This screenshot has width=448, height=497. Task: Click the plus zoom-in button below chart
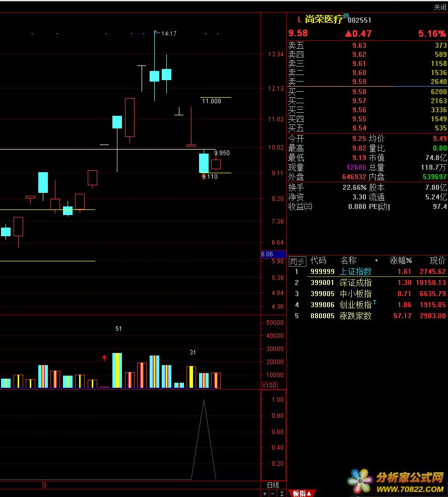coord(265,493)
